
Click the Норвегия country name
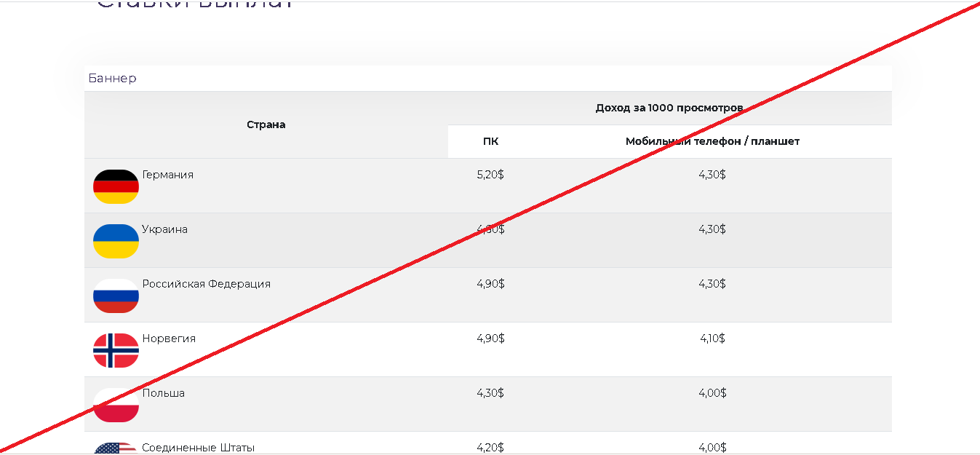[169, 339]
